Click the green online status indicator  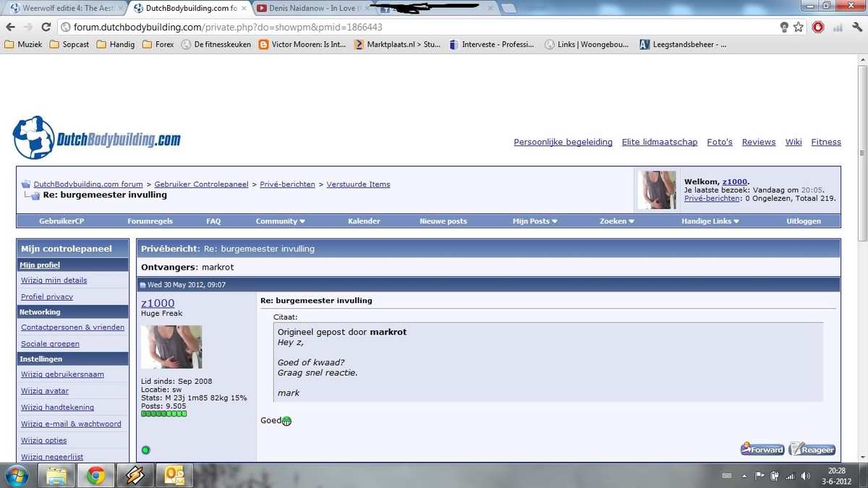point(145,450)
